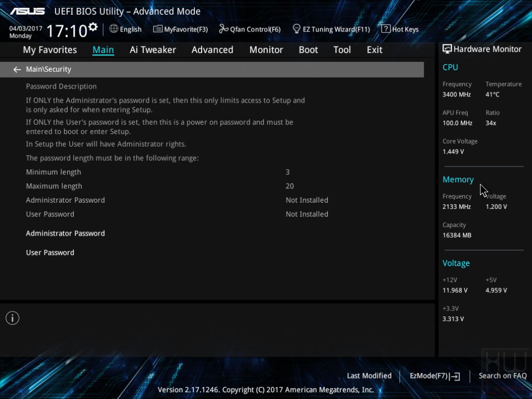
Task: Open MyFavorite(F3) menu
Action: [186, 29]
